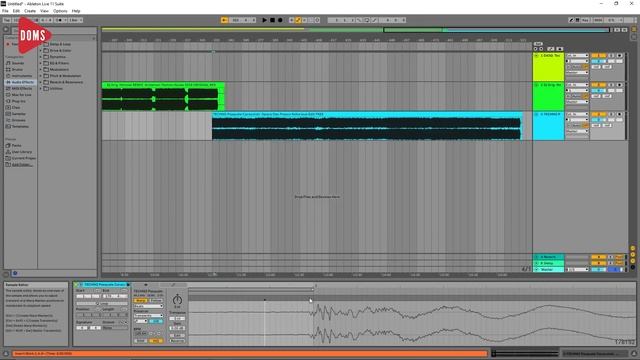Toggle the Clip View button at bottom right
640x360 pixels.
point(633,353)
